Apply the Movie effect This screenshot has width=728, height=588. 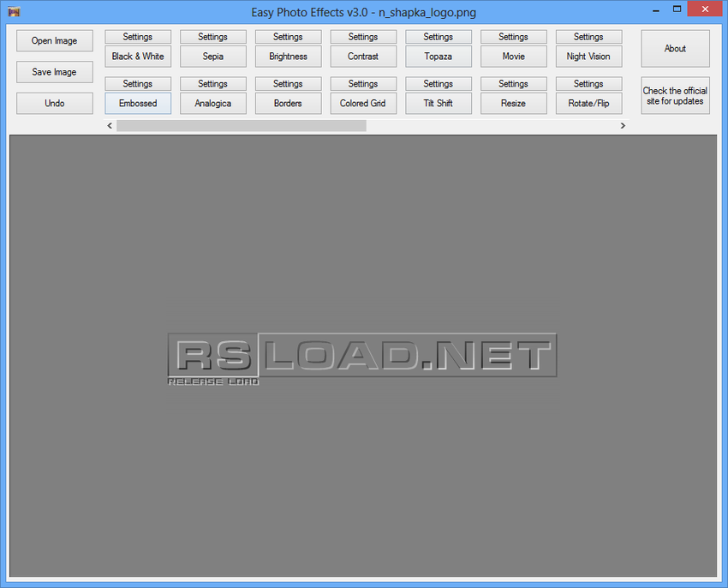(x=514, y=57)
